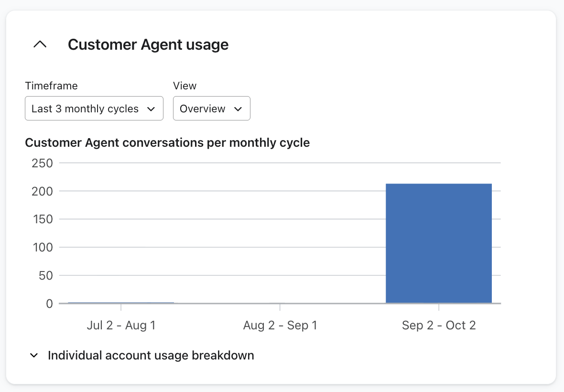Open the Last 3 monthly cycles dropdown
The width and height of the screenshot is (564, 392).
[94, 109]
